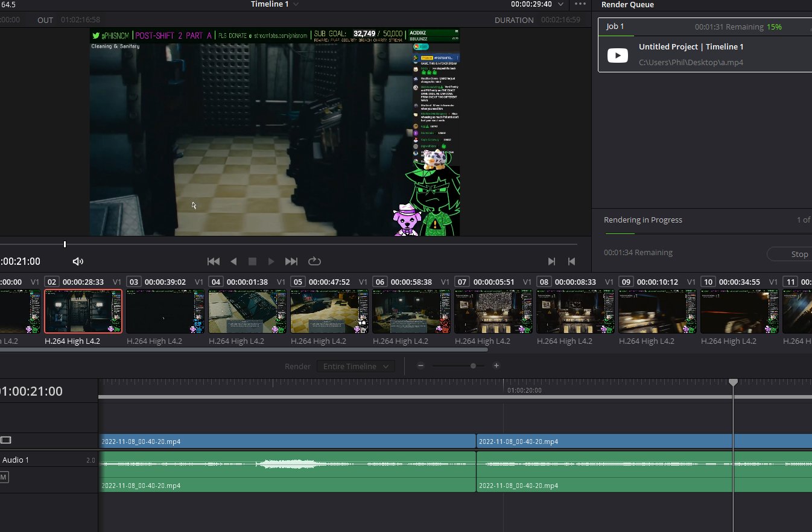Click the timeline ruler playhead marker

point(733,382)
